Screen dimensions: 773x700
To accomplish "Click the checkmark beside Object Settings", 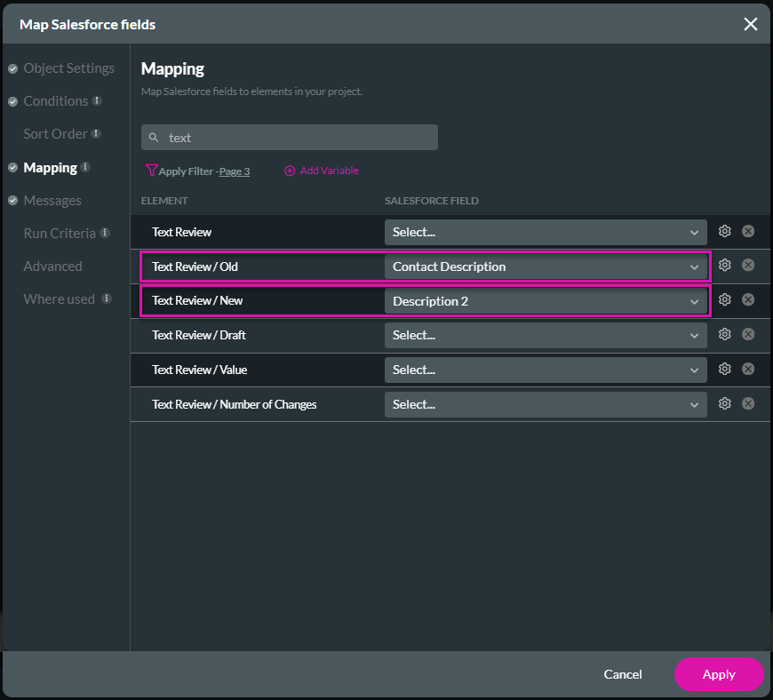I will point(12,68).
